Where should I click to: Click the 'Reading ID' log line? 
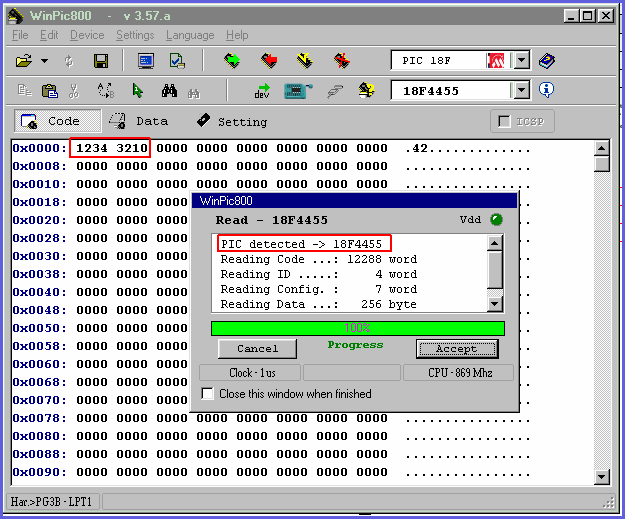click(319, 274)
